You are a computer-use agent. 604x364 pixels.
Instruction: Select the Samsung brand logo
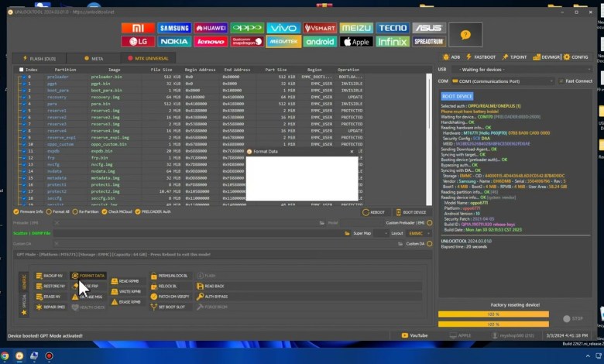click(x=174, y=28)
